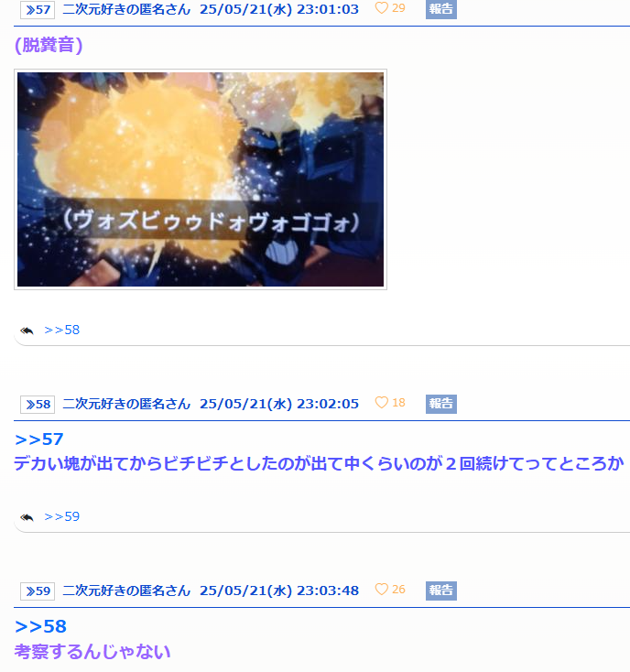Report post 59 with the 報告 button

(x=441, y=591)
